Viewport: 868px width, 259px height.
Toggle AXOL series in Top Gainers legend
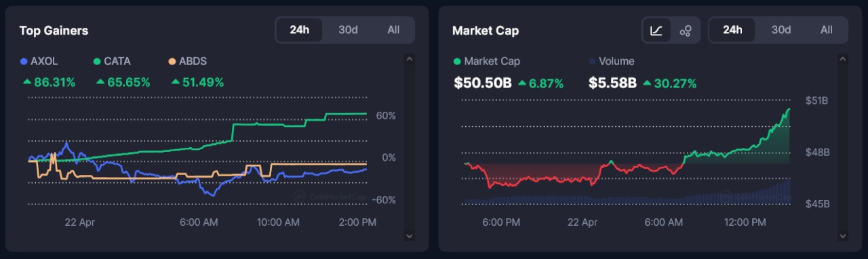(39, 61)
